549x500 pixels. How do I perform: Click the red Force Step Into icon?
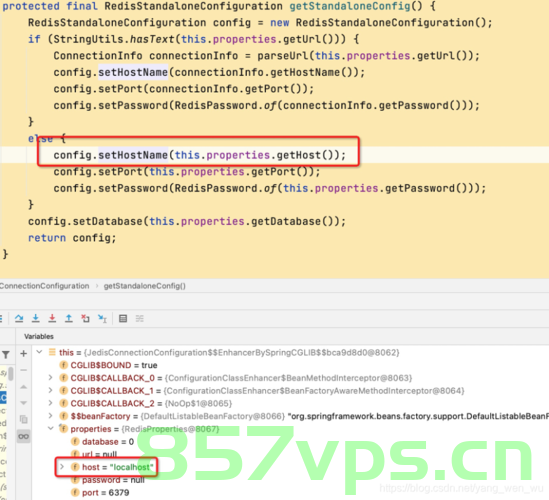(52, 318)
